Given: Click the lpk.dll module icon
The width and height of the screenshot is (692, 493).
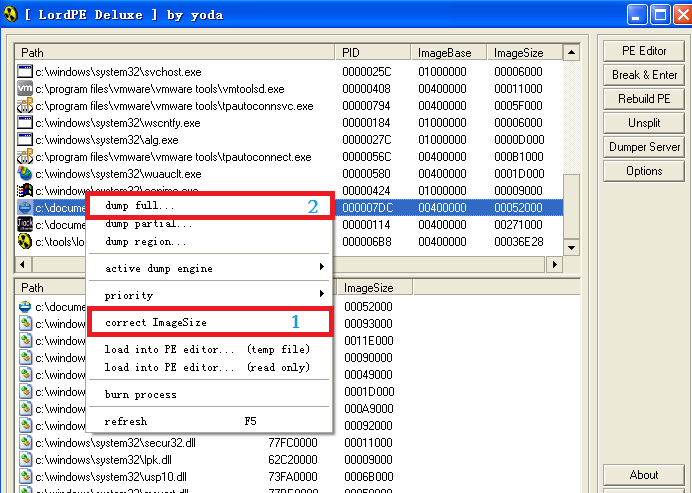Looking at the screenshot, I should click(x=26, y=459).
